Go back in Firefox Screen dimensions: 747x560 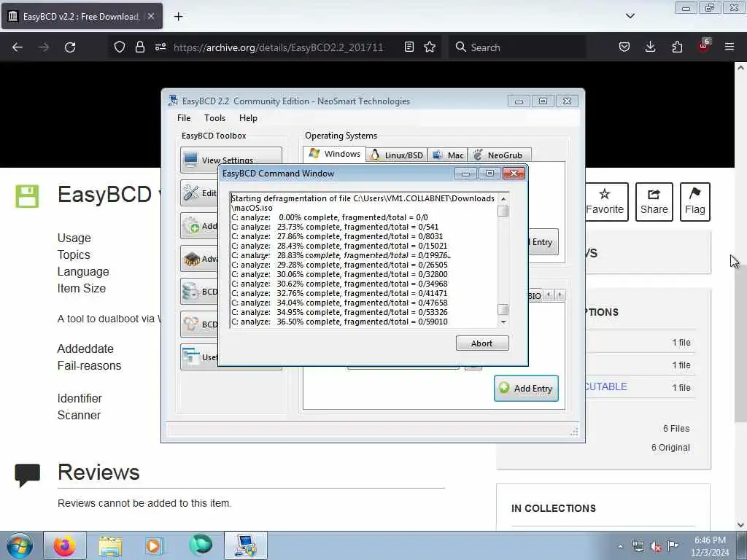click(18, 47)
